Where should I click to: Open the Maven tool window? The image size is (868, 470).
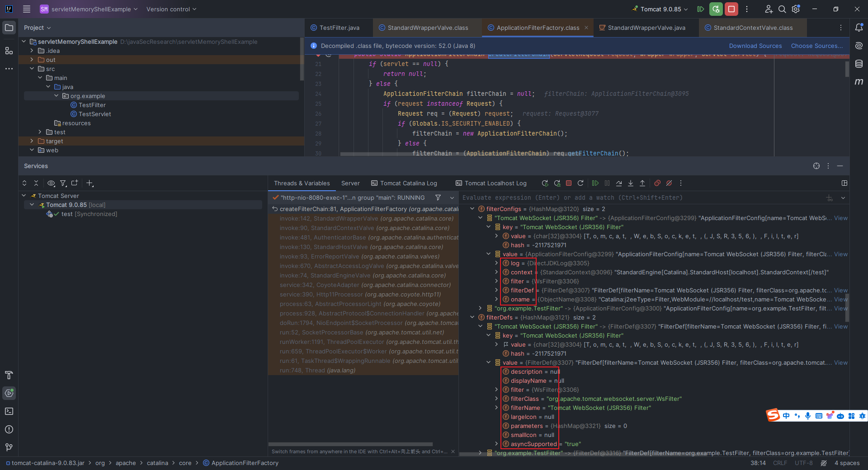click(x=859, y=82)
